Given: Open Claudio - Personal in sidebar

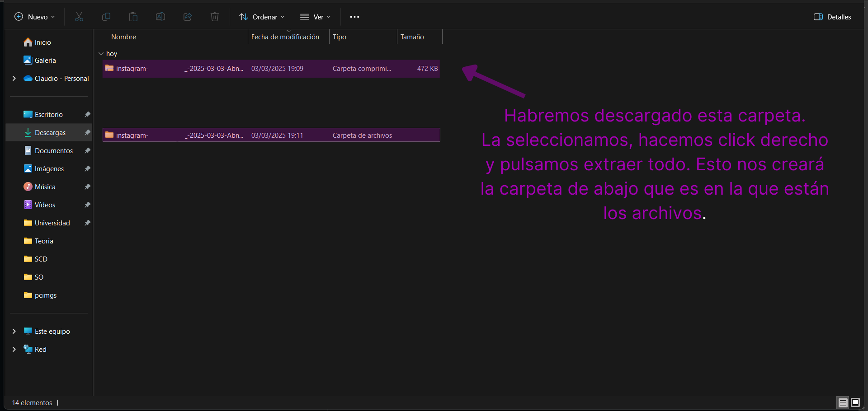Looking at the screenshot, I should 57,78.
